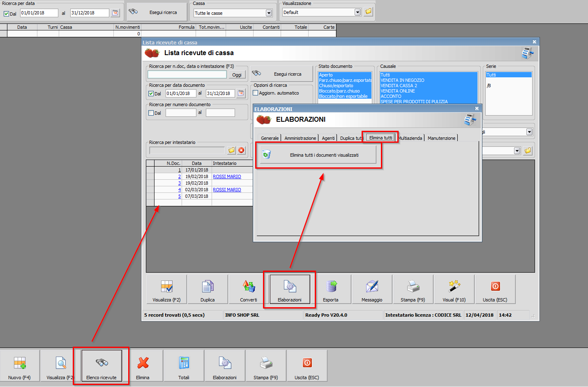The image size is (588, 387).
Task: Open the Cassa 'Tutte le casse' dropdown
Action: [269, 13]
